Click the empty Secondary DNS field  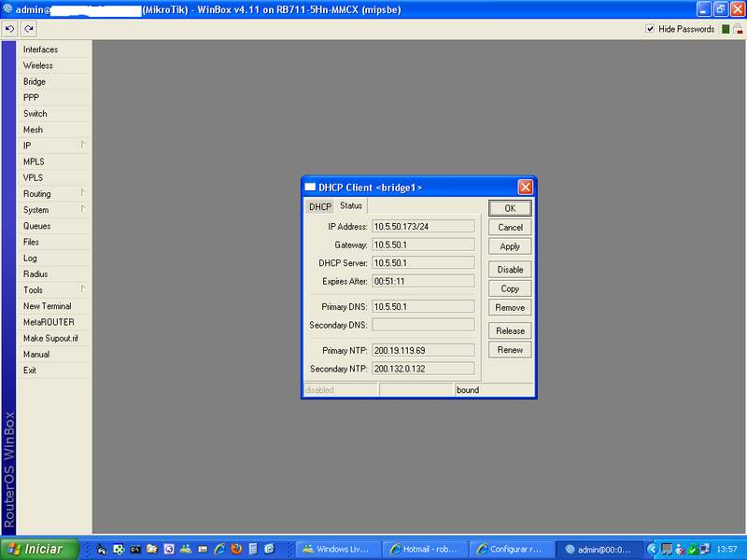click(x=423, y=325)
